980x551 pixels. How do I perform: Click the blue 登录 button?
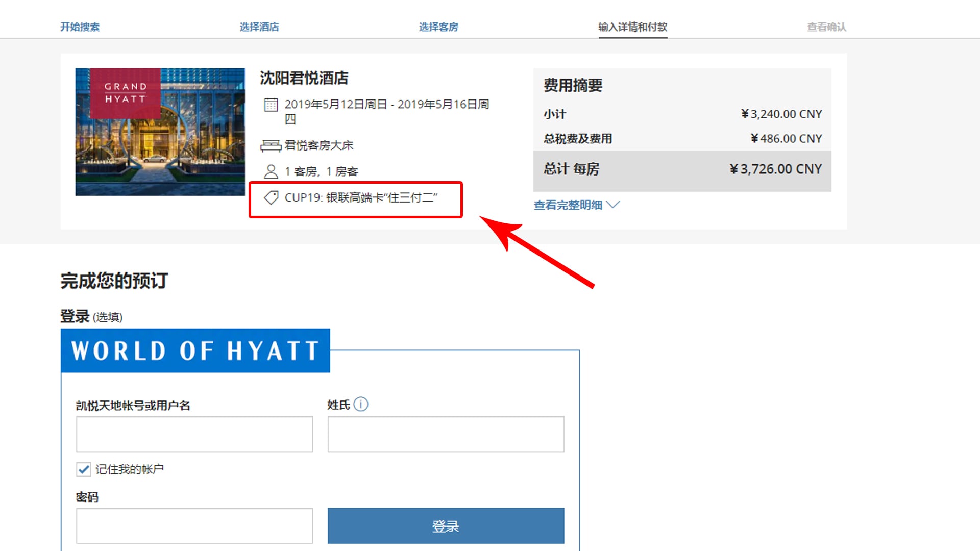point(446,525)
